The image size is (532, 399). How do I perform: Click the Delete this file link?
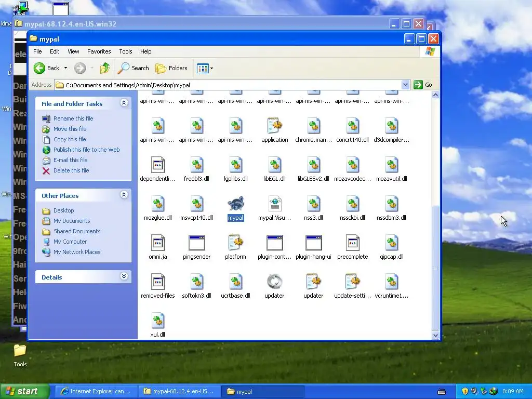71,170
